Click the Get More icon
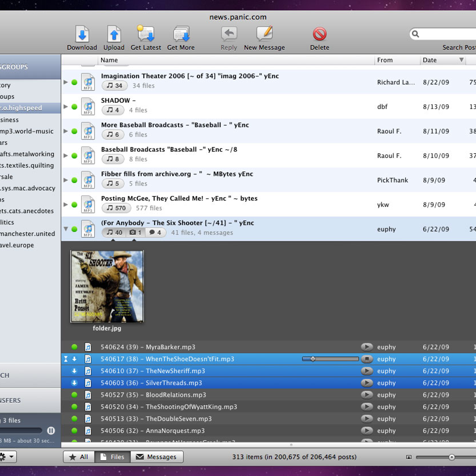Viewport: 476px width, 476px height. pyautogui.click(x=181, y=35)
